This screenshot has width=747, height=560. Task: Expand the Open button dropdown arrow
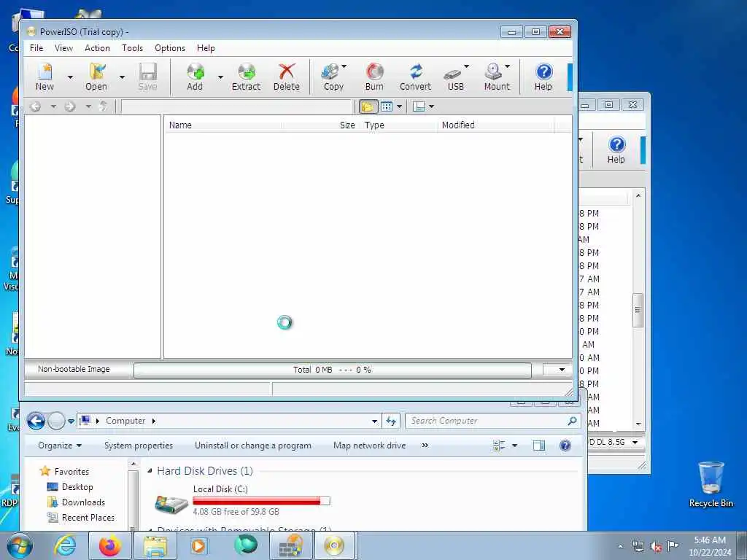click(122, 77)
